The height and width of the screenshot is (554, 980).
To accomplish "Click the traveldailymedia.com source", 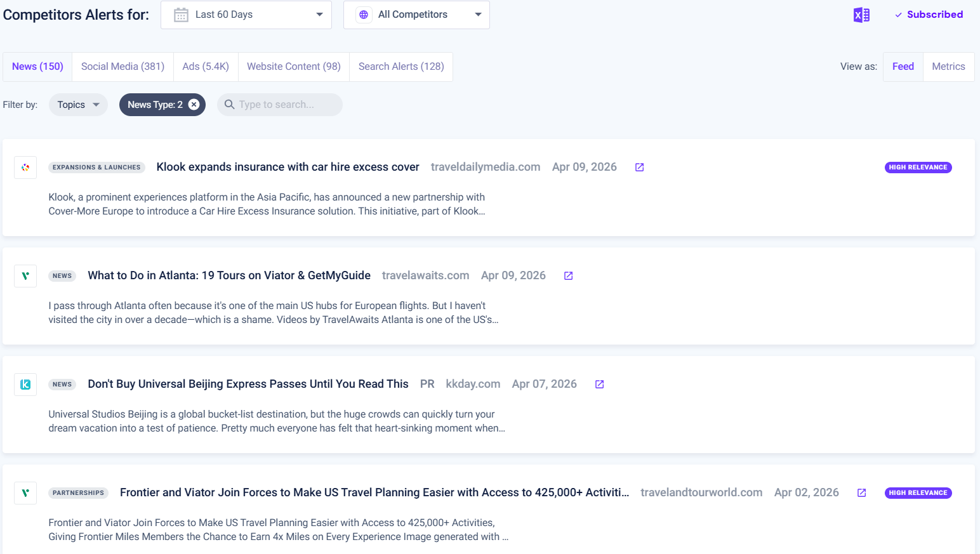I will click(x=486, y=167).
